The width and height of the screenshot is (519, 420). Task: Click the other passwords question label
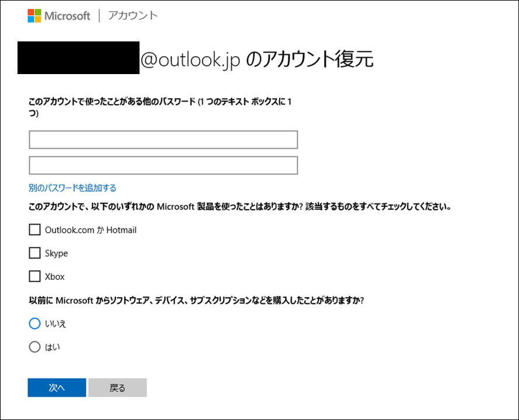click(x=160, y=107)
